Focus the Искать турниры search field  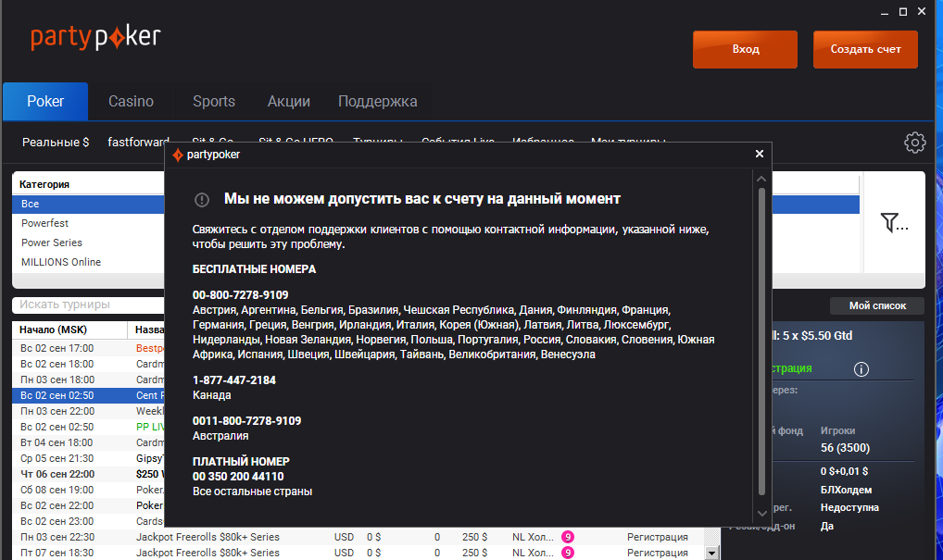click(x=88, y=305)
